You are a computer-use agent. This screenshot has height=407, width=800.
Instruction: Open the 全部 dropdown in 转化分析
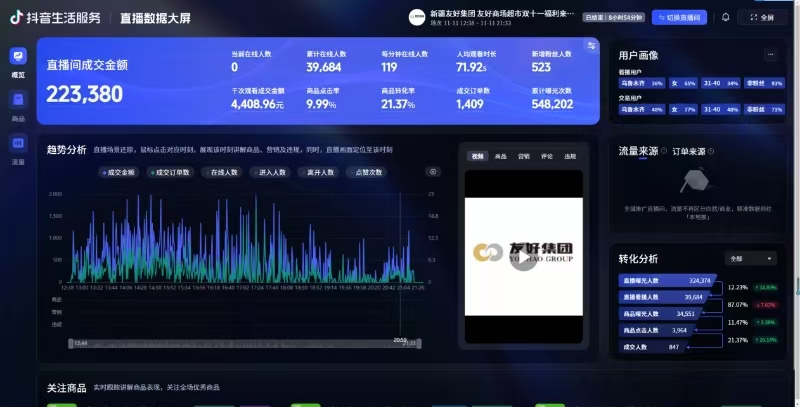coord(751,259)
